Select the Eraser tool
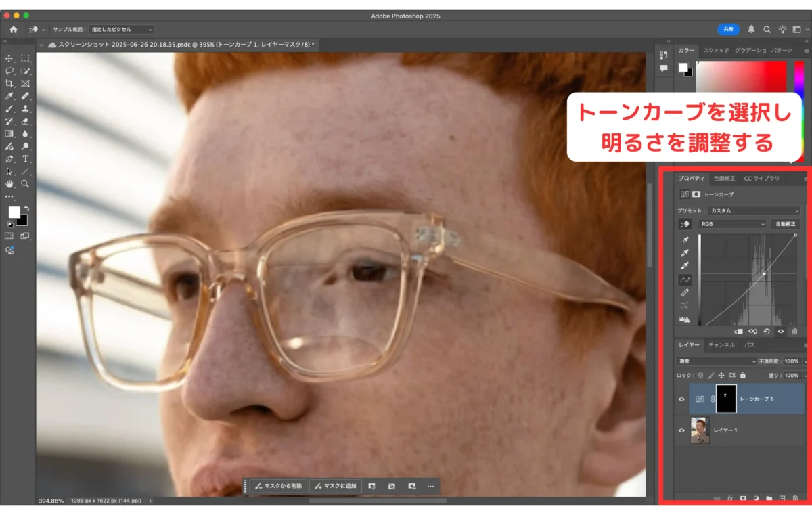Screen dimensions: 812x515 tap(25, 121)
